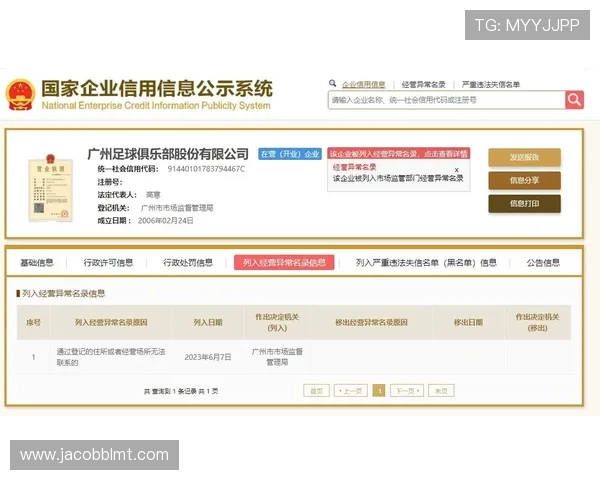
Task: Switch to the 基础信息 tab
Action: [x=37, y=263]
